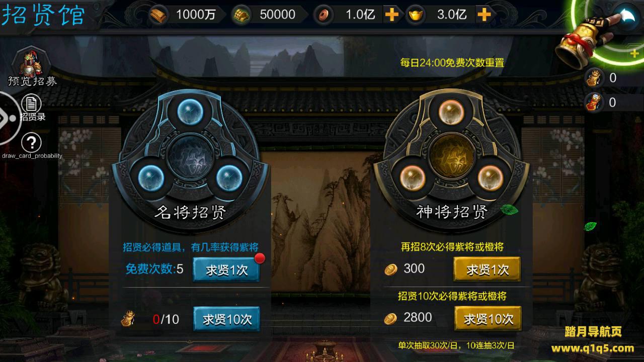Tap the wood resource icon showing 1000万
Screen dimensions: 644x362
coord(159,15)
